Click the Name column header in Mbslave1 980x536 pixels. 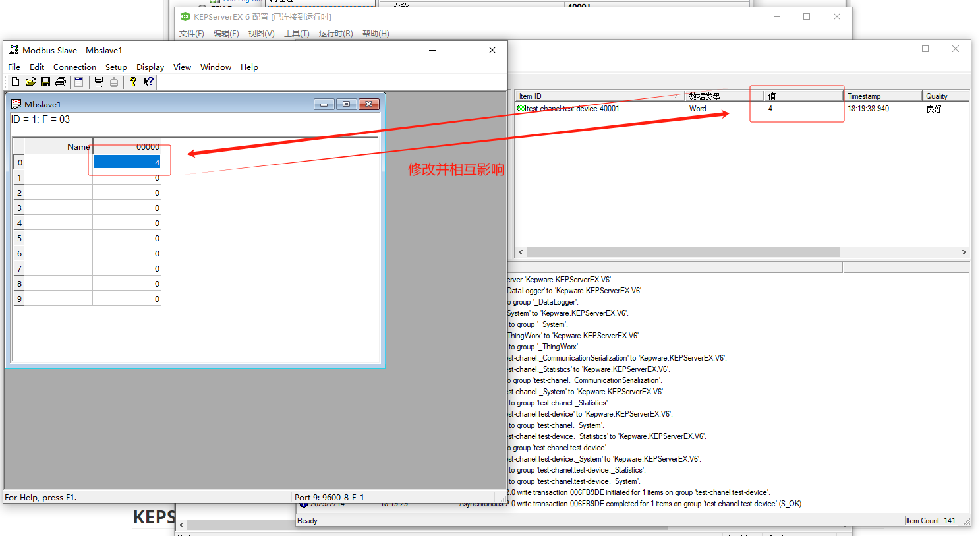pos(58,146)
